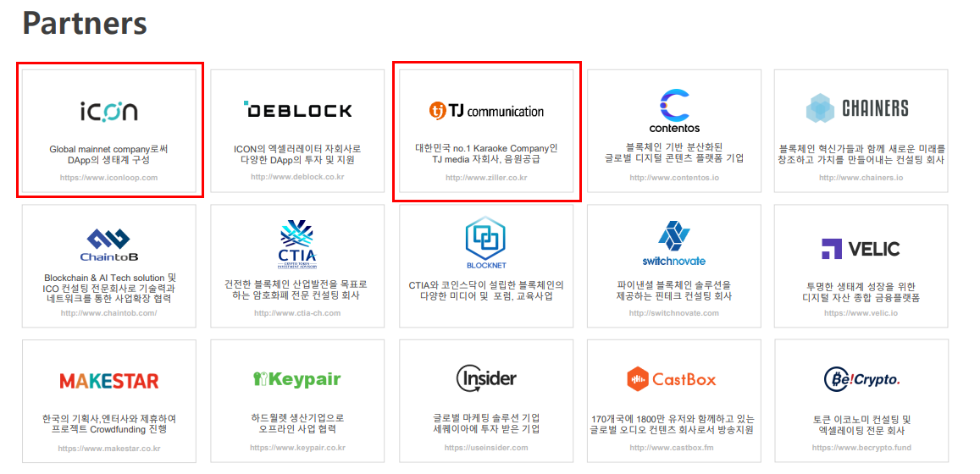Viewport: 980px width, 474px height.
Task: Select the VELIC logo
Action: click(861, 249)
